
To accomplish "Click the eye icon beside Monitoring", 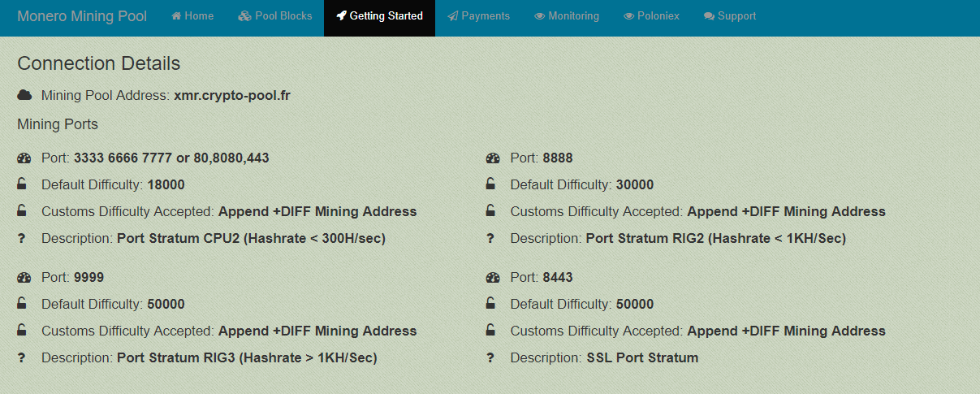I will point(540,16).
